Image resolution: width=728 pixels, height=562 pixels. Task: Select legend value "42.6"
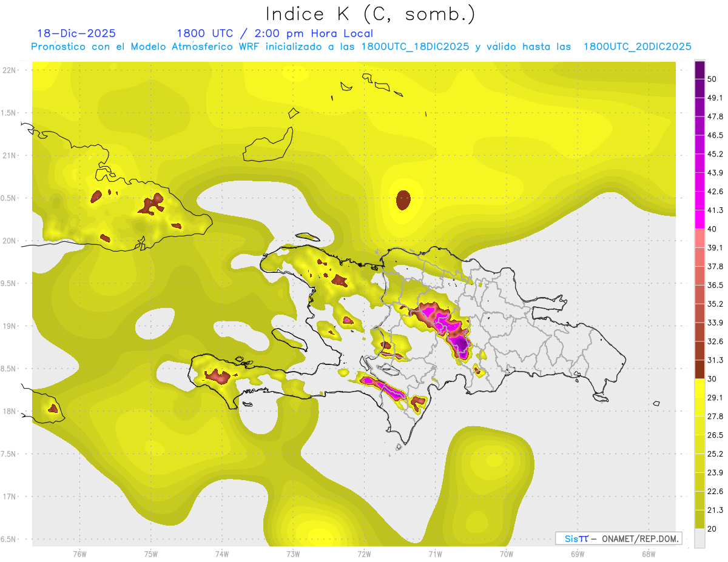coord(715,192)
